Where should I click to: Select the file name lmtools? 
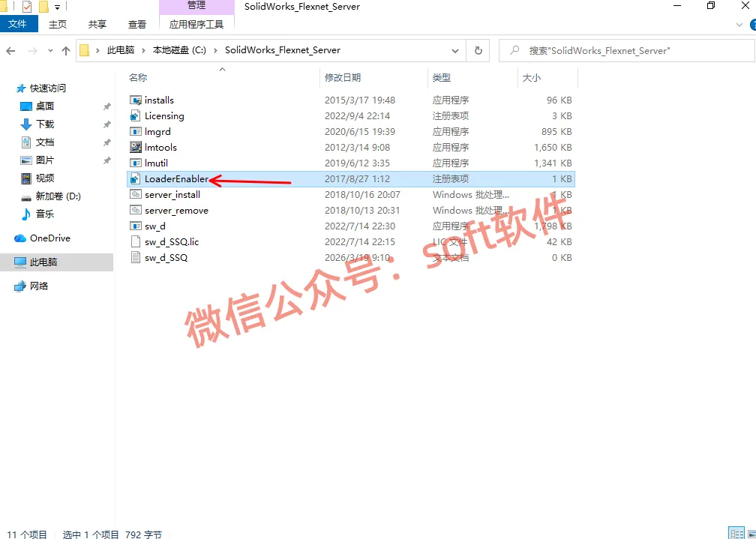pos(160,148)
